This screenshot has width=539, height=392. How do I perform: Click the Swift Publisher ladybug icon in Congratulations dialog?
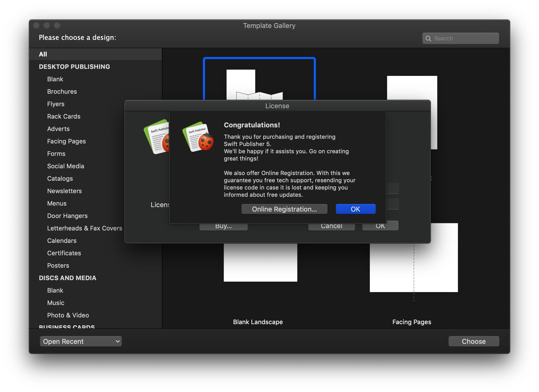pyautogui.click(x=198, y=137)
